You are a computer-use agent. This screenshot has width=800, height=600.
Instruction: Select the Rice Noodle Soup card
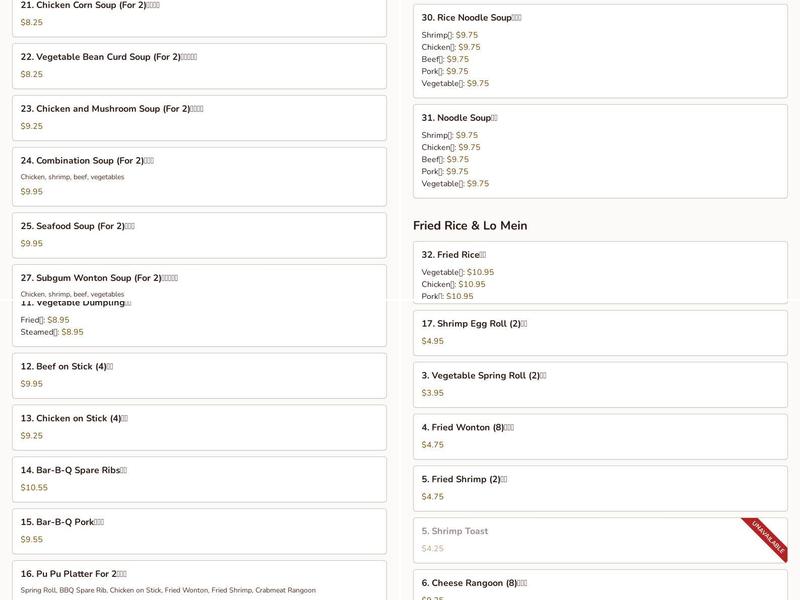pyautogui.click(x=600, y=51)
